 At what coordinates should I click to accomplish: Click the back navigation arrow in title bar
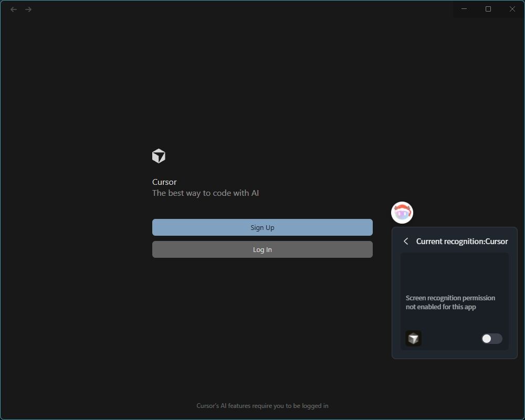[14, 9]
